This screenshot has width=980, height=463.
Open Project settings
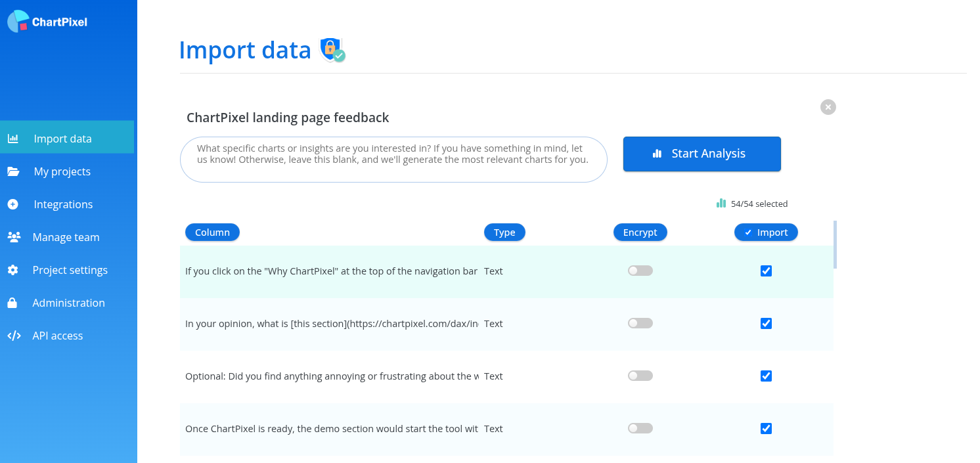(67, 270)
